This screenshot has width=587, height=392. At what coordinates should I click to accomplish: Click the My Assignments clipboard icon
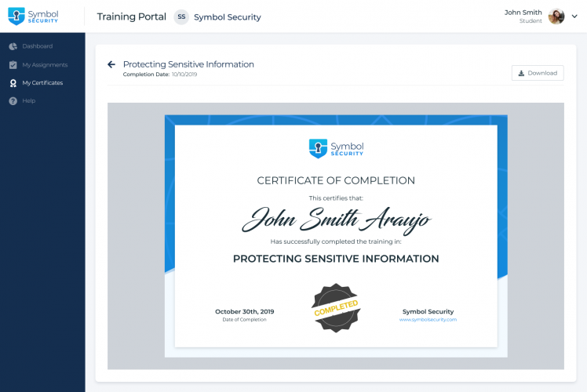pos(13,65)
